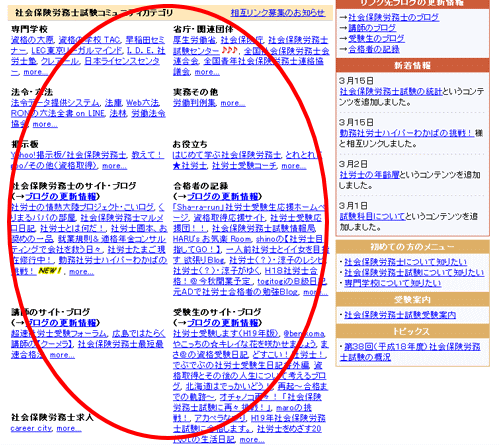Image resolution: width=500 pixels, height=445 pixels.
Task: Click the yellow NEW! badge
Action: point(50,271)
